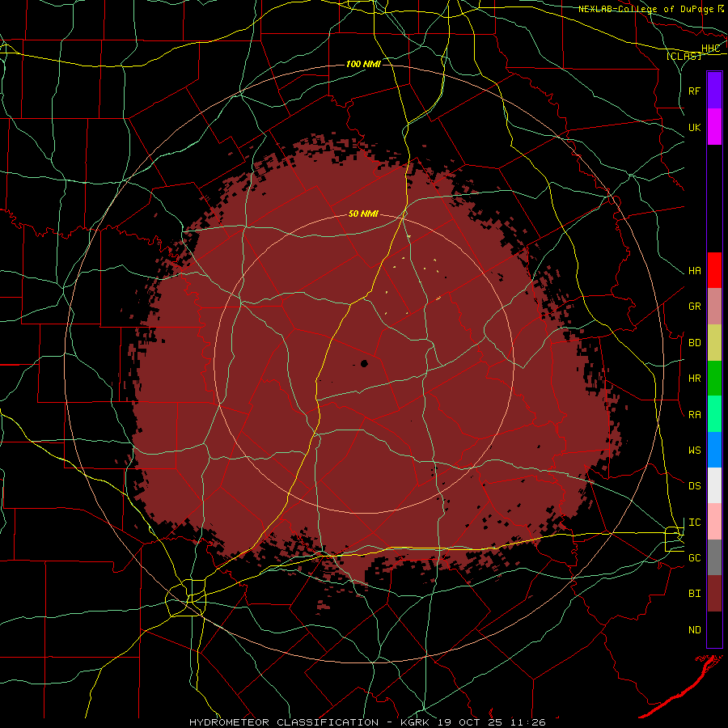
Task: Click the DS white legend swatch
Action: click(714, 485)
